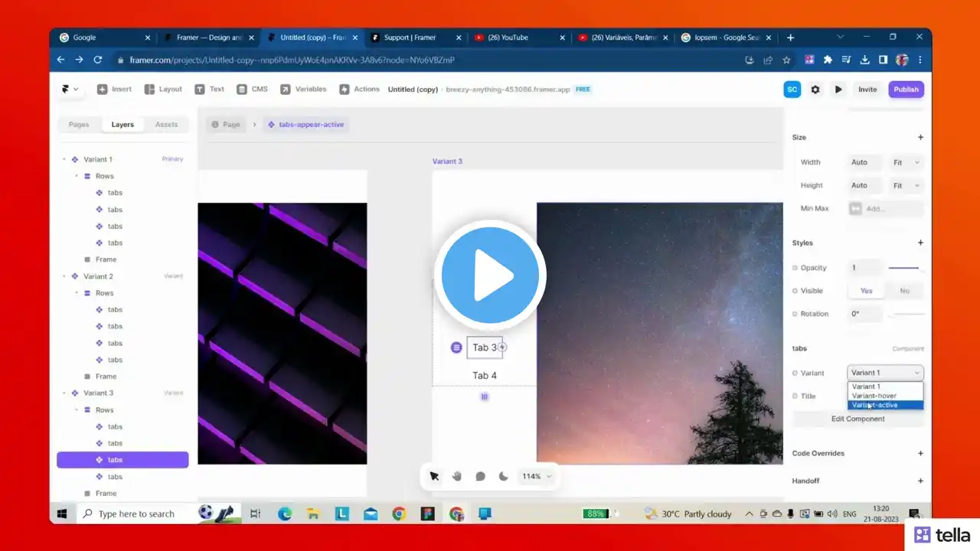
Task: Set Visible to No
Action: tap(904, 291)
